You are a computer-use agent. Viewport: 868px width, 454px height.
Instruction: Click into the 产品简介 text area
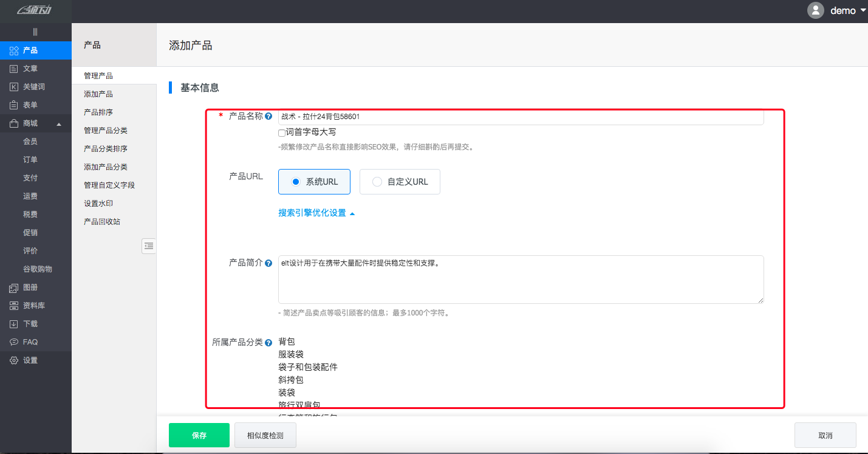[x=521, y=280]
